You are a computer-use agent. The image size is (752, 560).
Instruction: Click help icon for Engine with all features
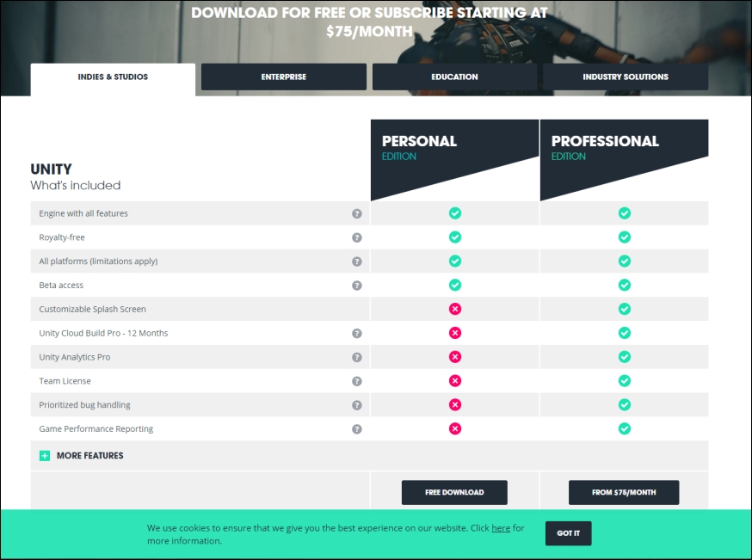coord(357,213)
